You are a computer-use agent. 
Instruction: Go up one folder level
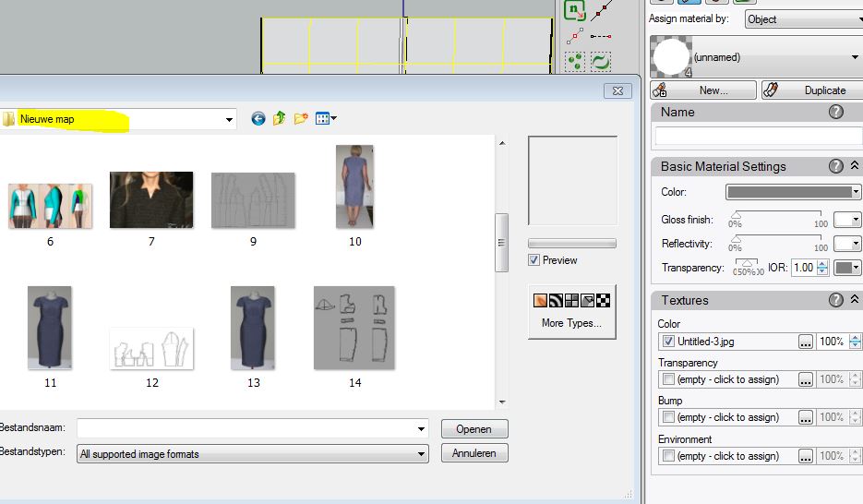(280, 119)
